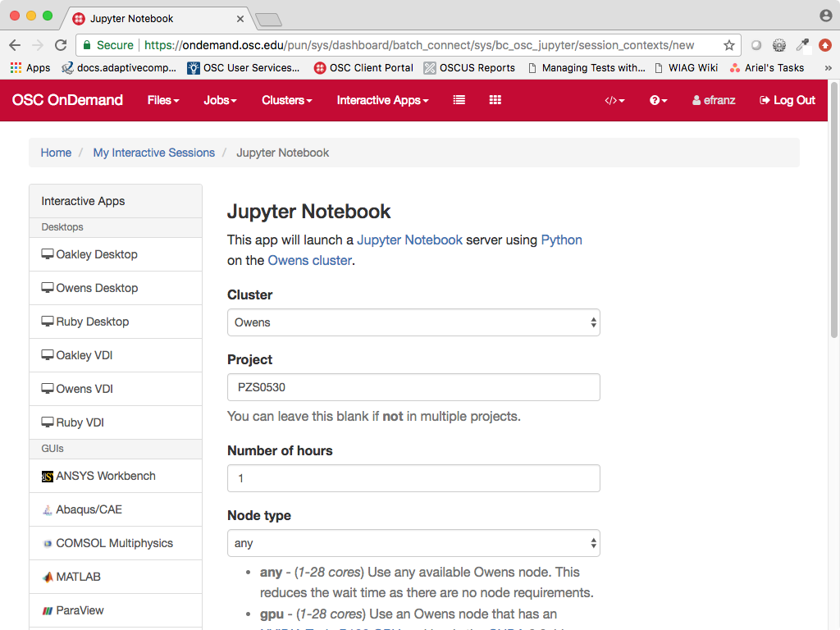Open the Ariel's Tasks bookmark

[767, 68]
